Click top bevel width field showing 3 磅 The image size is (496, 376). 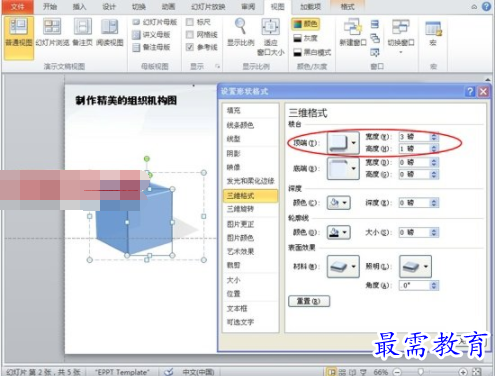415,137
